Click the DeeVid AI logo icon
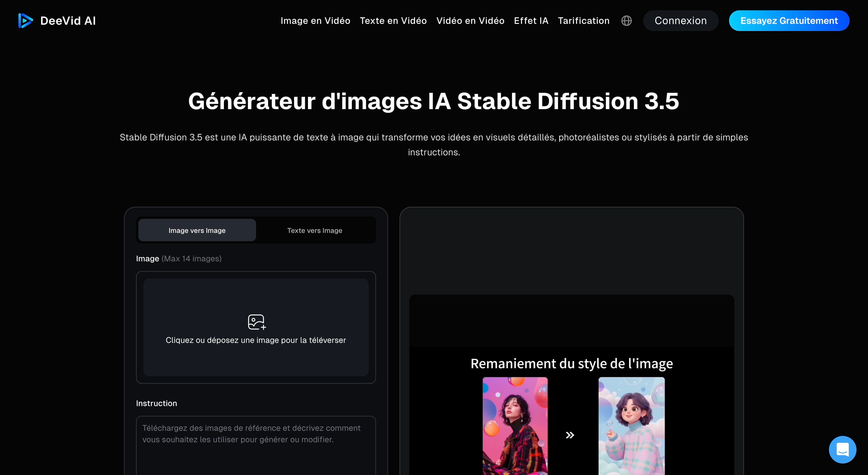The width and height of the screenshot is (868, 475). click(x=26, y=21)
